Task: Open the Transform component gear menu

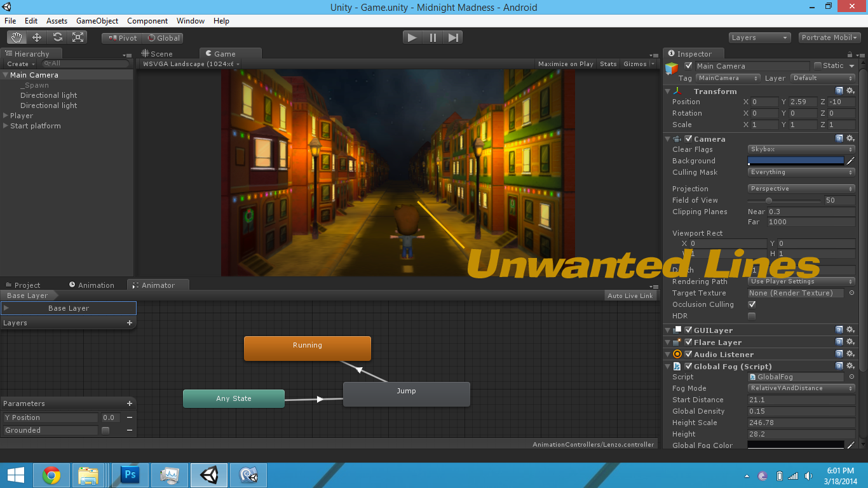Action: pyautogui.click(x=850, y=91)
